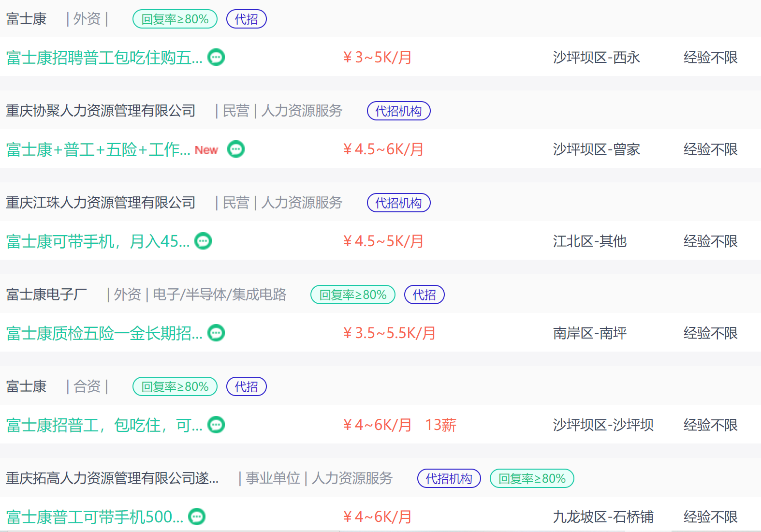Open job title 富士康招聘普工包吃住购五...
This screenshot has height=532, width=761.
pos(104,58)
